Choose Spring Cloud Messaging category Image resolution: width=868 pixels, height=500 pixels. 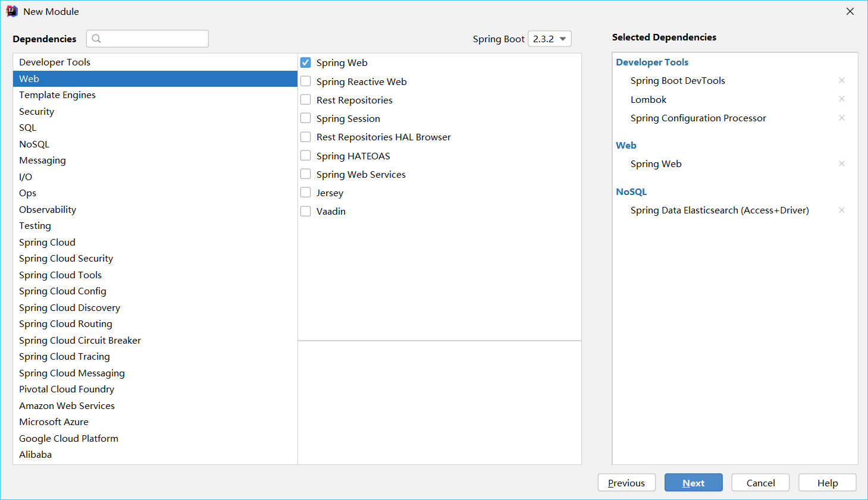[155, 373]
